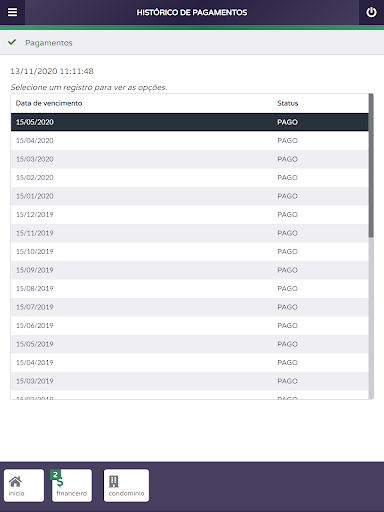
Task: Click the Histórico de Pagamentos title
Action: click(x=192, y=12)
